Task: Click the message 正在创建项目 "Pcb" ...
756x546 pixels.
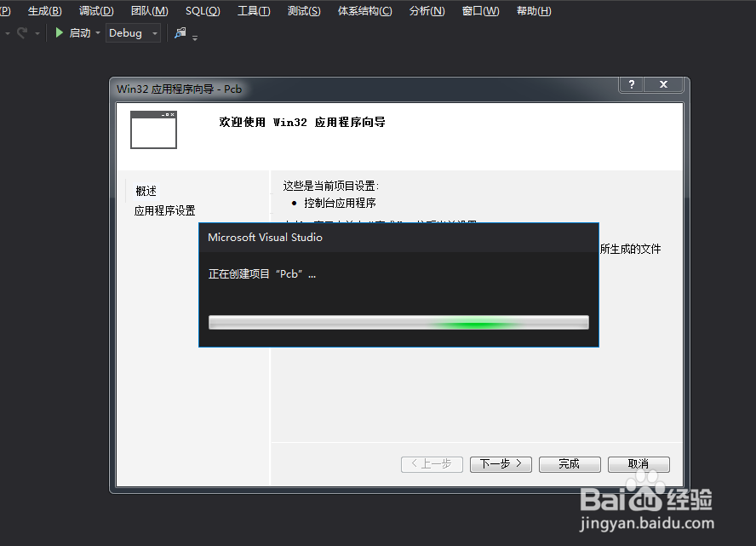Action: tap(262, 274)
